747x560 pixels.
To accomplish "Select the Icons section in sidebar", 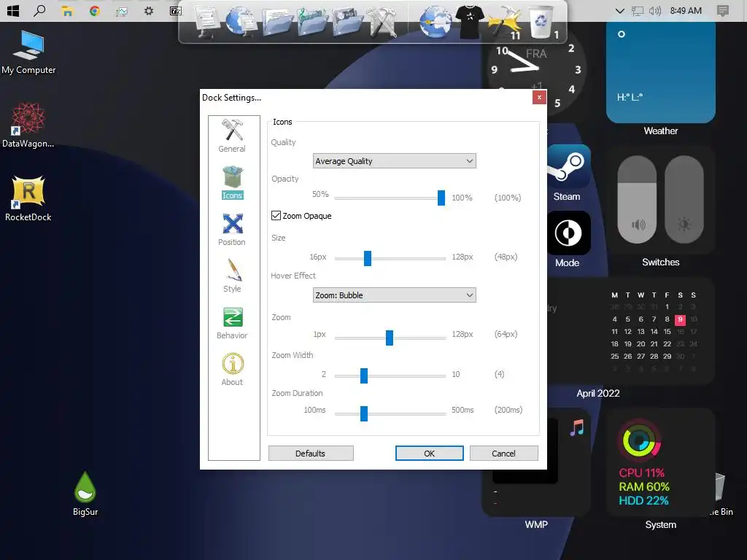I will click(232, 182).
